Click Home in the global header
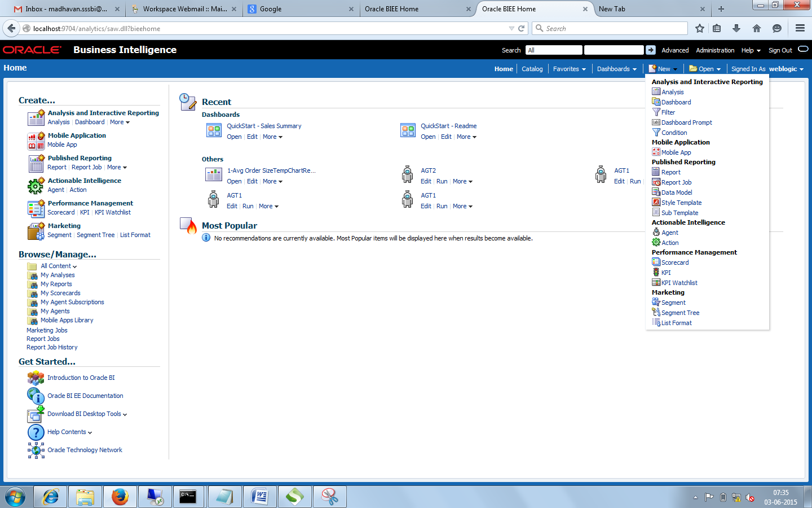 (x=504, y=69)
